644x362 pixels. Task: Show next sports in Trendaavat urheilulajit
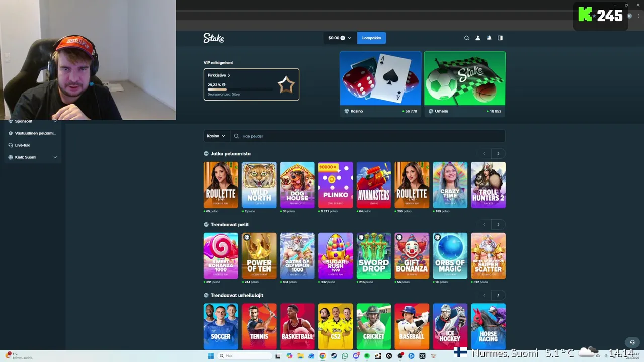[x=498, y=295]
